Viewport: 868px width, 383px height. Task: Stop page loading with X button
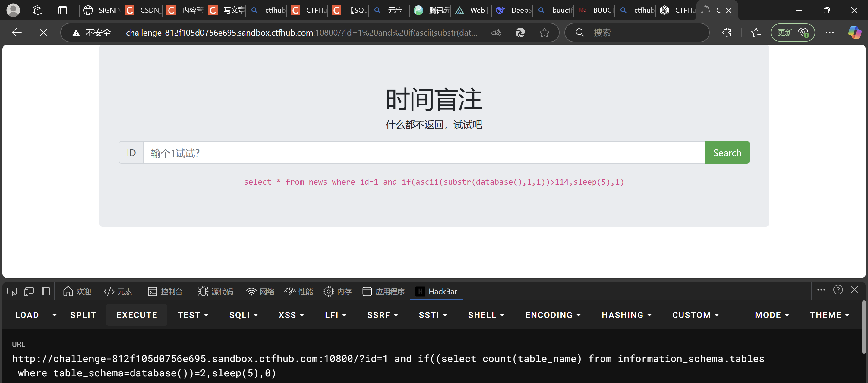tap(43, 33)
